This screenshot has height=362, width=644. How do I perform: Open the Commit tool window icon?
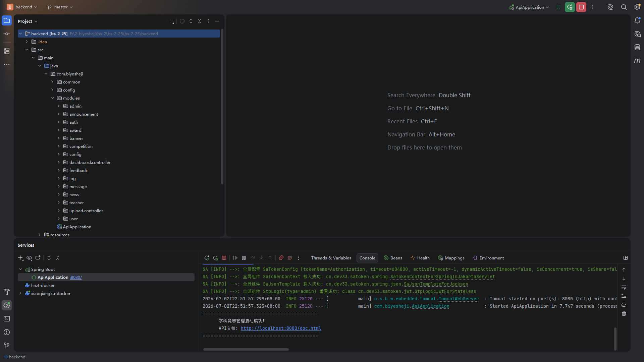coord(7,34)
